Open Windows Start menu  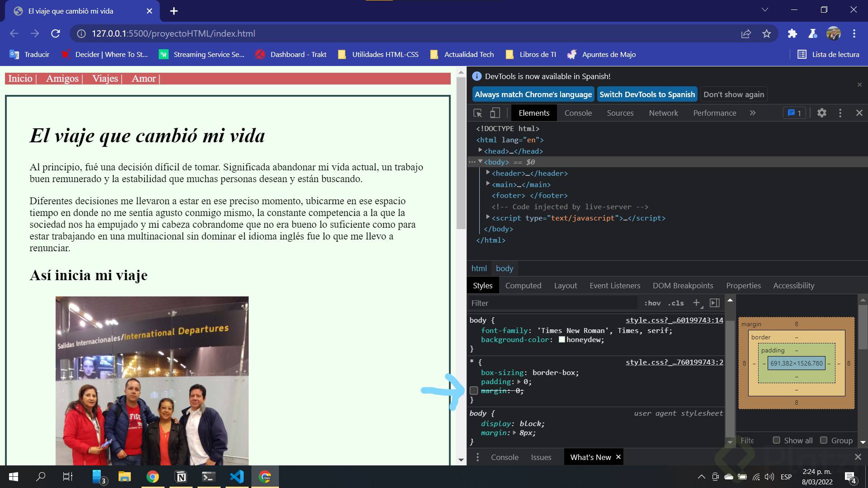[x=14, y=477]
